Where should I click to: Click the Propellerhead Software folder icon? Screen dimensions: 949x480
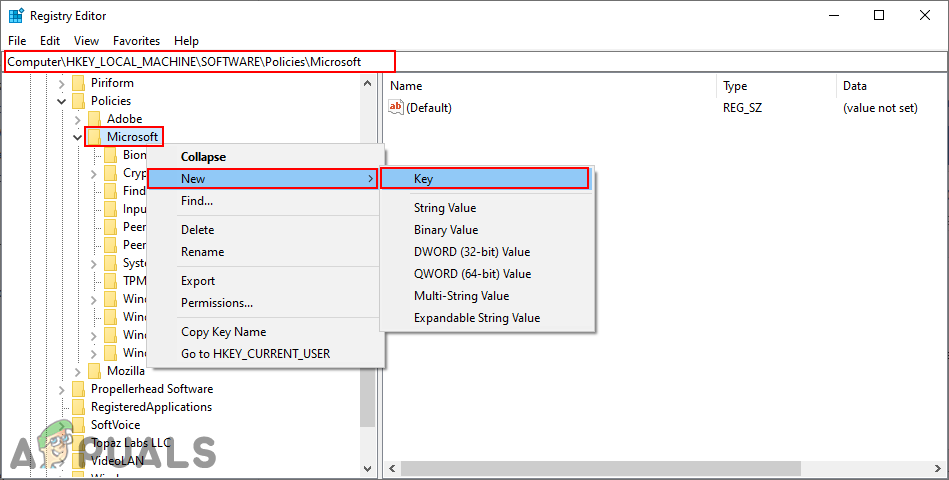point(78,389)
